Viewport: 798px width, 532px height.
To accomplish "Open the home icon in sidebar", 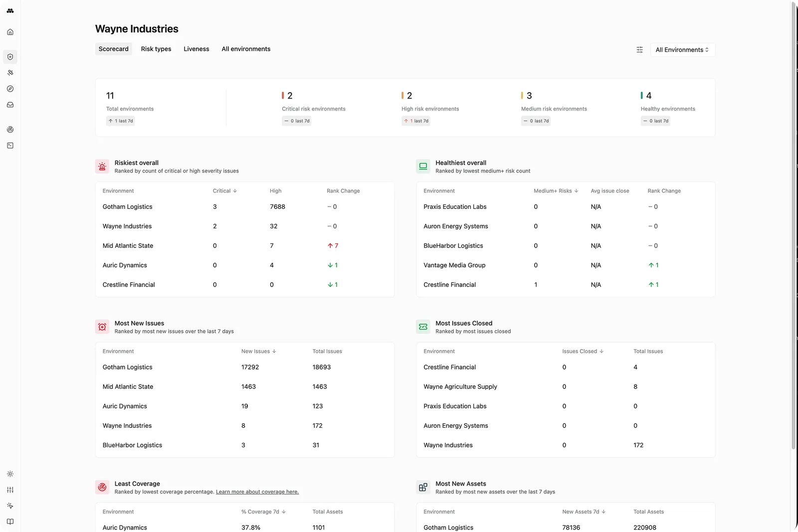I will [10, 32].
